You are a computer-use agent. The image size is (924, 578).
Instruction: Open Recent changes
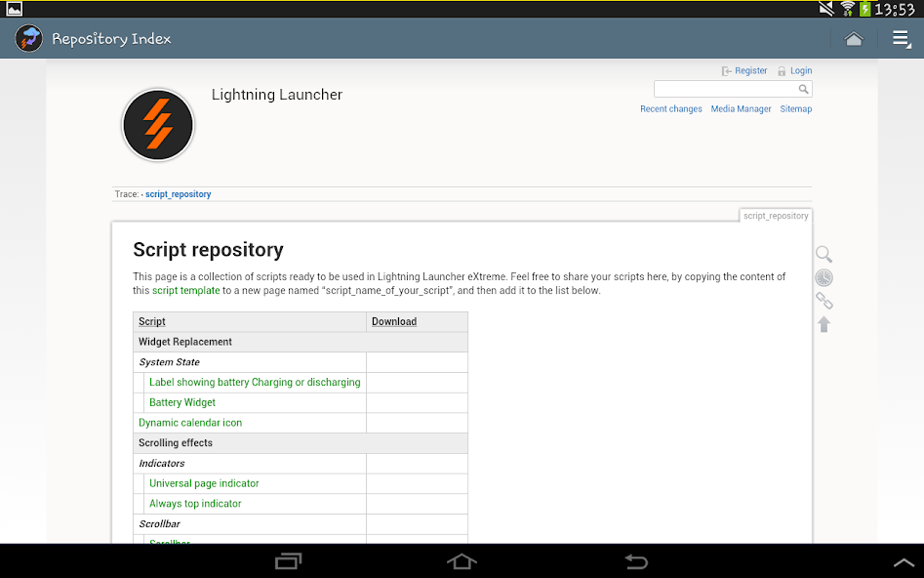click(x=670, y=108)
